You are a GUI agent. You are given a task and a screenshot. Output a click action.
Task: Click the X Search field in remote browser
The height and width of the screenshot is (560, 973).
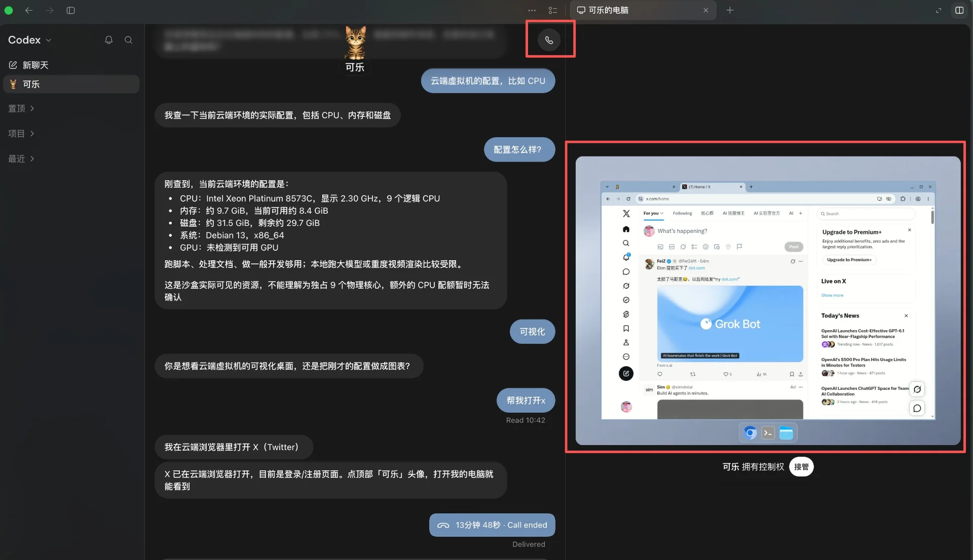866,214
